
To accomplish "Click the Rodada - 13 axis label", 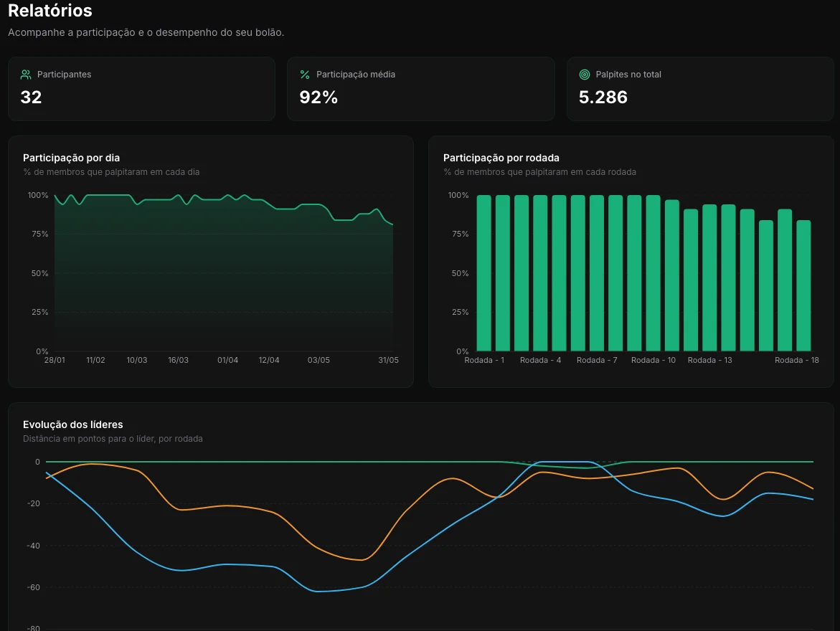I will click(710, 361).
